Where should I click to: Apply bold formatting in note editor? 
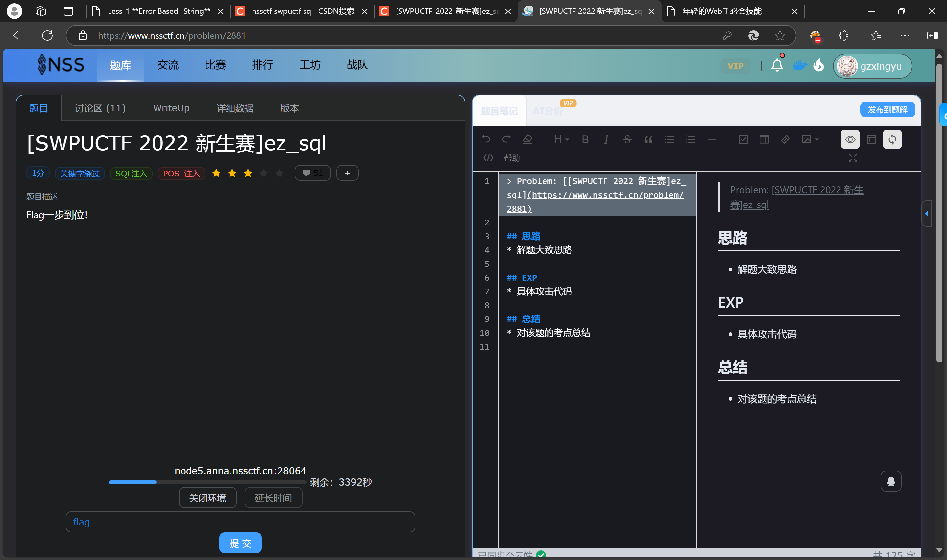585,139
